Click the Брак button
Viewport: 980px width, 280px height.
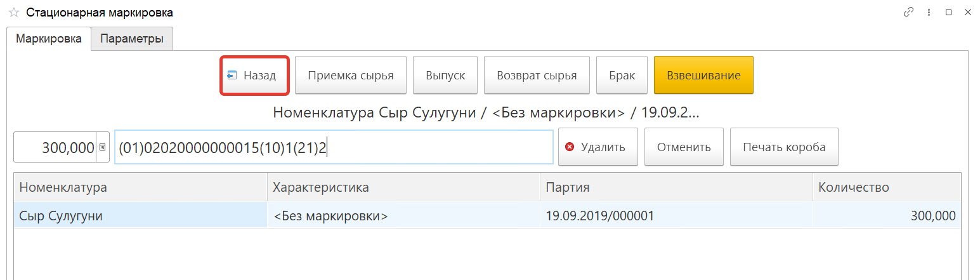click(622, 76)
